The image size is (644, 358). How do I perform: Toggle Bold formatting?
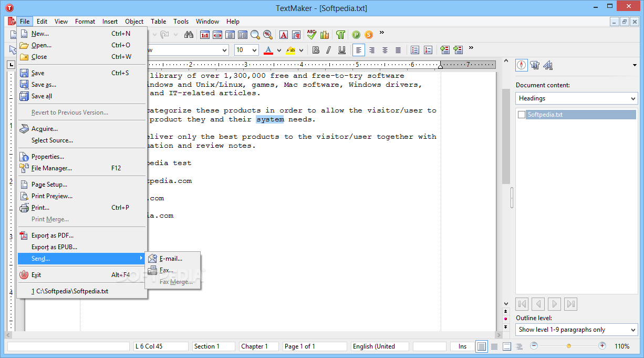(x=316, y=50)
